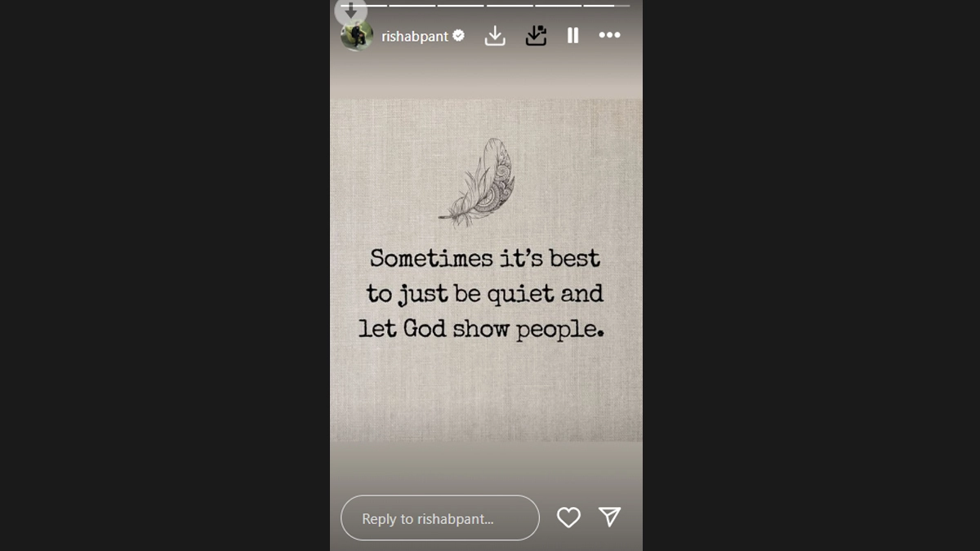Click the 'Sometimes it's best' quote text
Viewport: 980px width, 551px height.
tap(485, 259)
